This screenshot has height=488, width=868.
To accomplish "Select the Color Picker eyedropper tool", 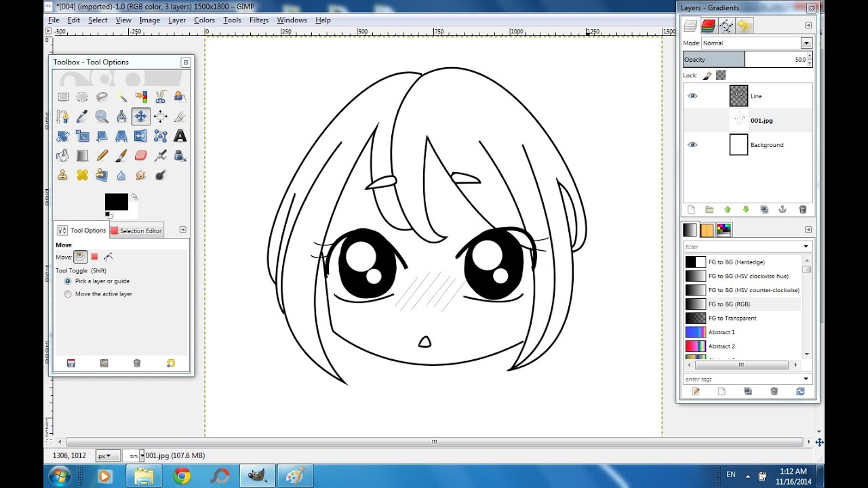I will click(x=82, y=117).
